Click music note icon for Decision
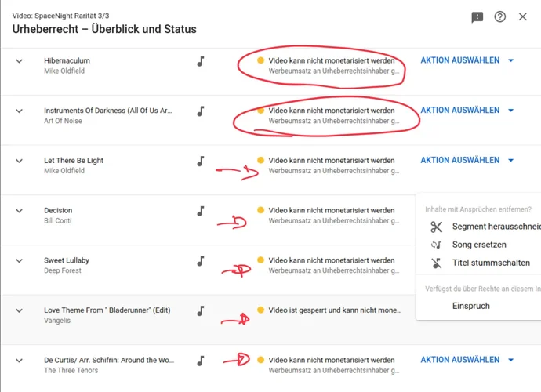541x392 pixels. [200, 211]
